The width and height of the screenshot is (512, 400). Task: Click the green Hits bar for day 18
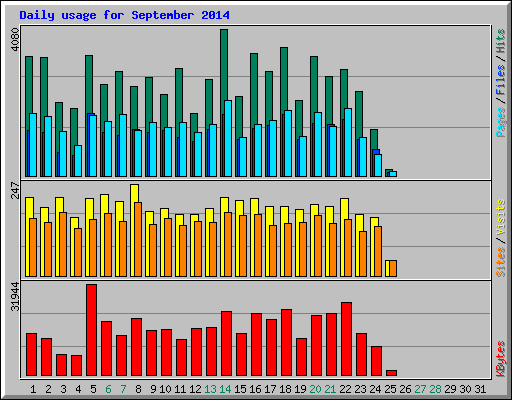coord(284,79)
